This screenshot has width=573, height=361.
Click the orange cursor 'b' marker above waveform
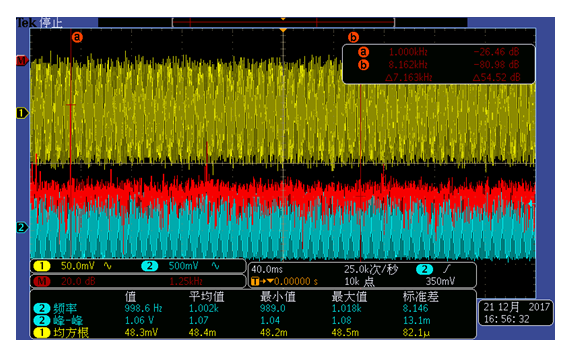353,37
